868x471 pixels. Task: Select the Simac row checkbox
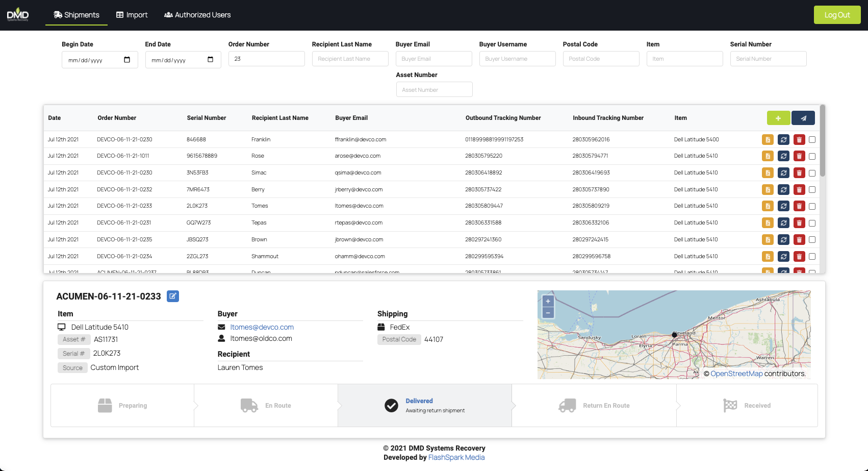click(x=812, y=173)
